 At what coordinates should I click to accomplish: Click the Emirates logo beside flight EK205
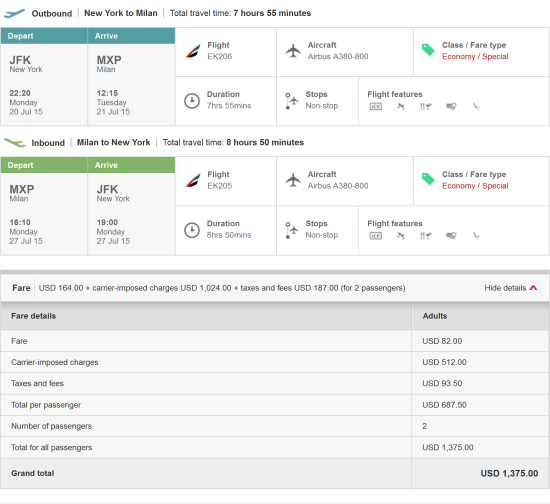(193, 180)
